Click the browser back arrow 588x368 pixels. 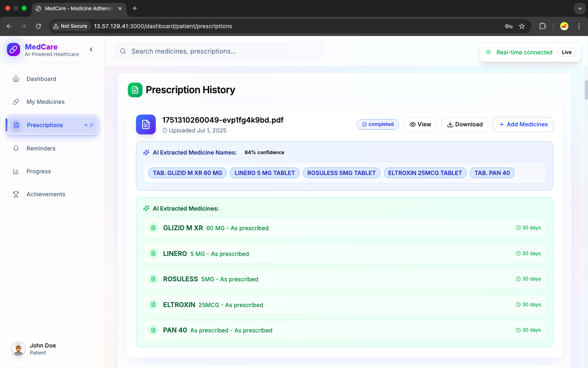coord(9,26)
